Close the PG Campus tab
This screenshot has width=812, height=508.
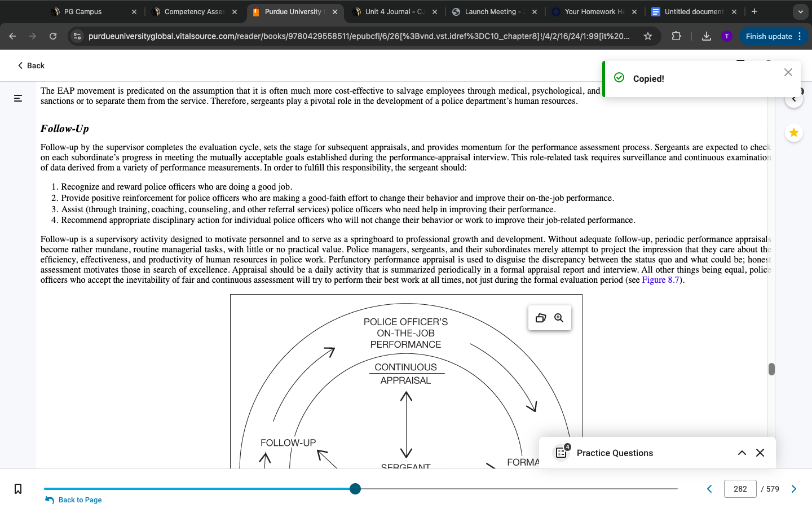(x=134, y=11)
